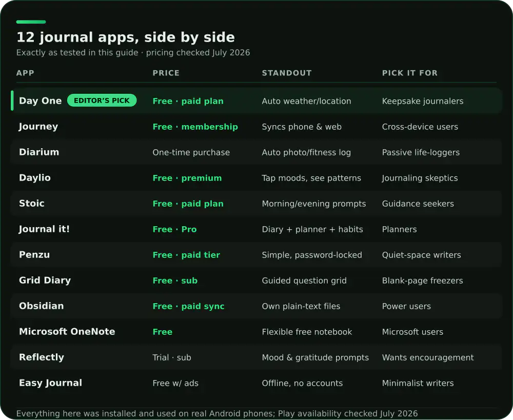
Task: Click 'Auto photo/fitness log' cell
Action: click(306, 152)
